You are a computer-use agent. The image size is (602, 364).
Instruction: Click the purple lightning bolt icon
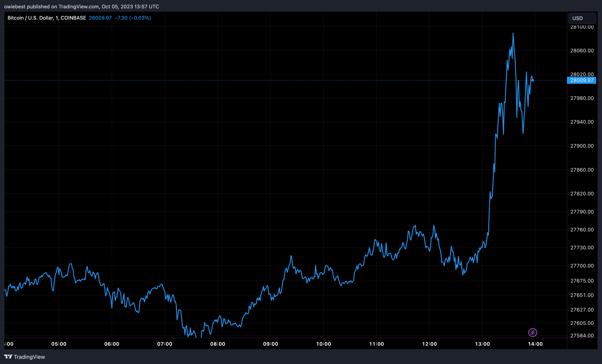(533, 332)
